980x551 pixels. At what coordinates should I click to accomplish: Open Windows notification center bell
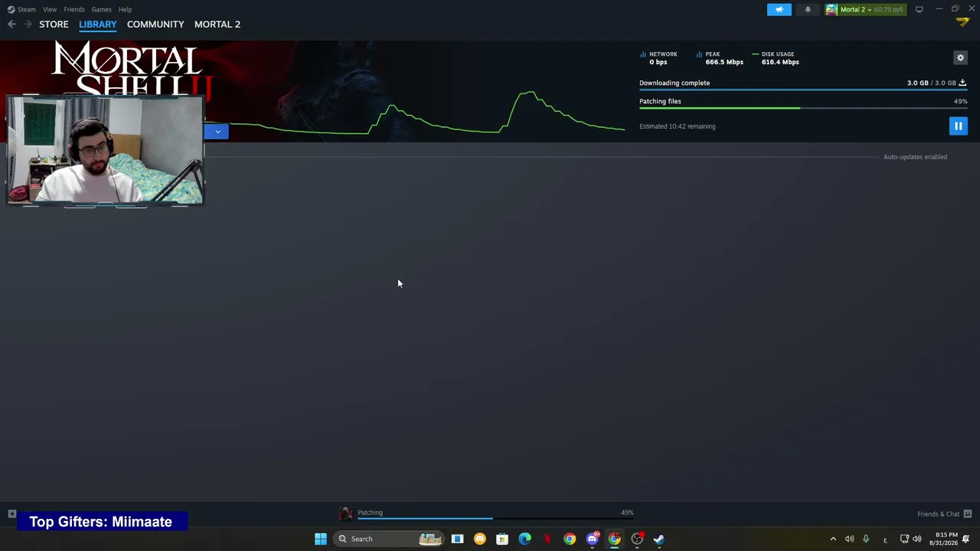coord(966,539)
